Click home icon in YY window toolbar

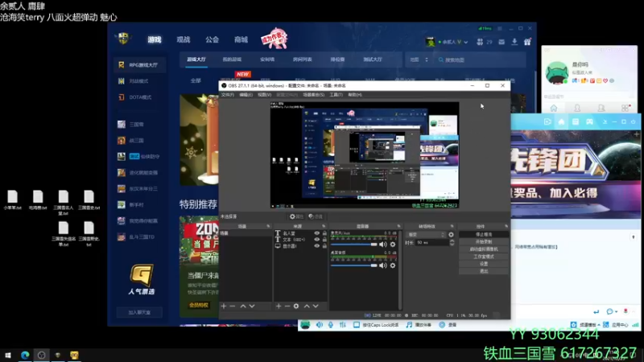point(561,121)
